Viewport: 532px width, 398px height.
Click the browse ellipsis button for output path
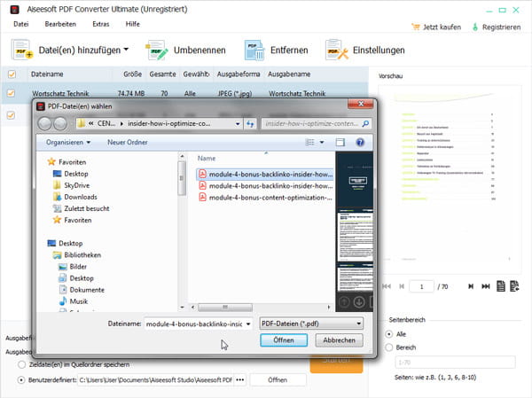pos(240,380)
